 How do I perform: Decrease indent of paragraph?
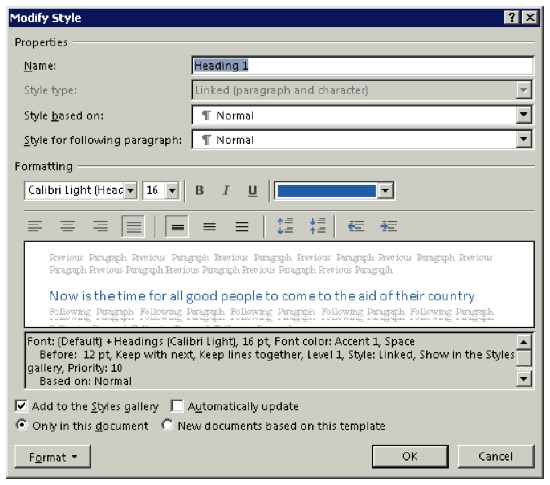[x=356, y=226]
